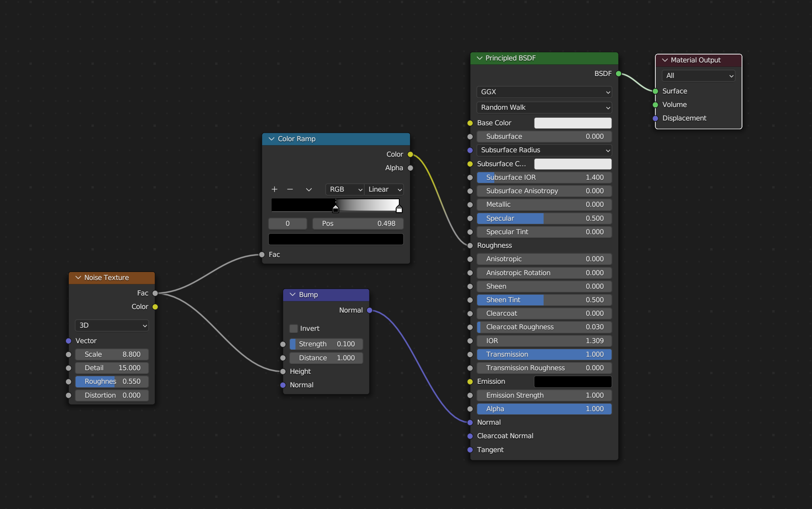Click the Principled Roughness input socket
Screen dimensions: 812x509
[x=470, y=246]
